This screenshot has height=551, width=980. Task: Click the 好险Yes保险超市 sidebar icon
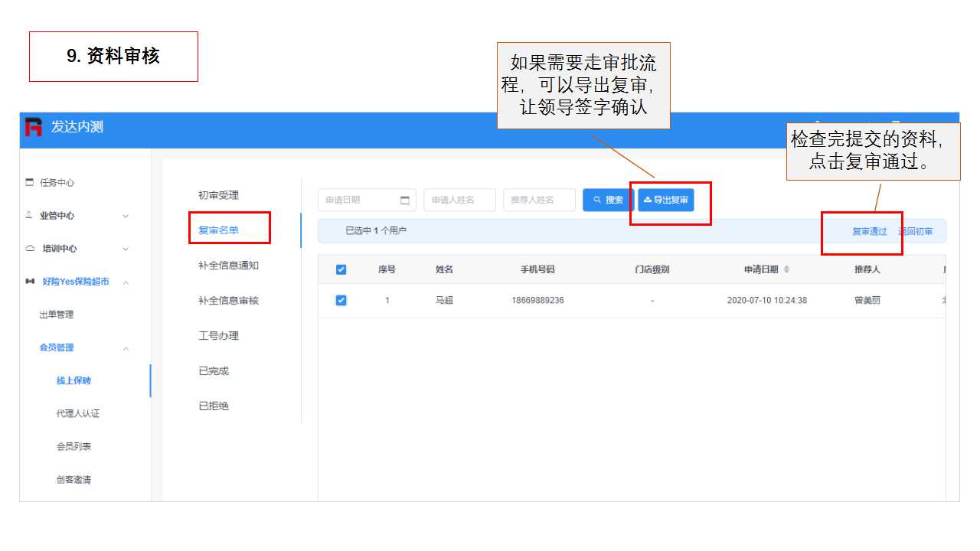click(30, 282)
